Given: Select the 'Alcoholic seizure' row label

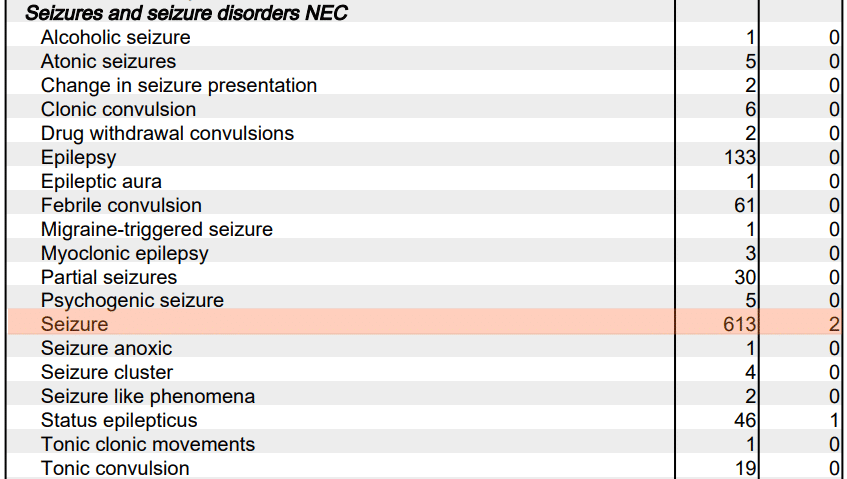Looking at the screenshot, I should (x=115, y=37).
